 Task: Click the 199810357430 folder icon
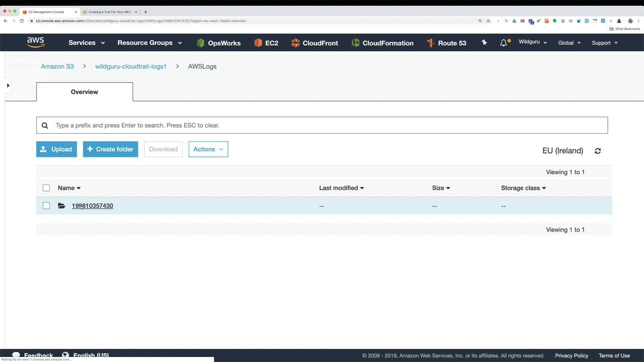(x=61, y=206)
